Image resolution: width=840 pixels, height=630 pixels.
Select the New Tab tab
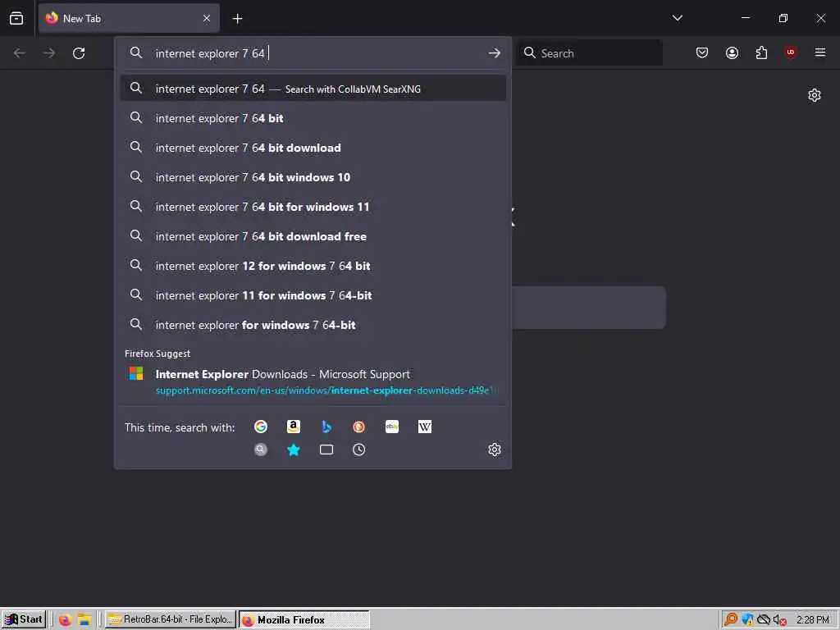tap(129, 19)
